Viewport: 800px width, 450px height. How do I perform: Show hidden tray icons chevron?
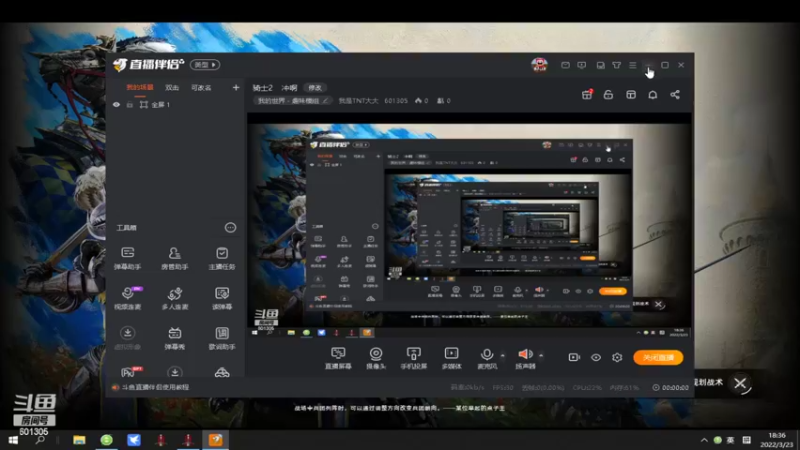[x=704, y=440]
